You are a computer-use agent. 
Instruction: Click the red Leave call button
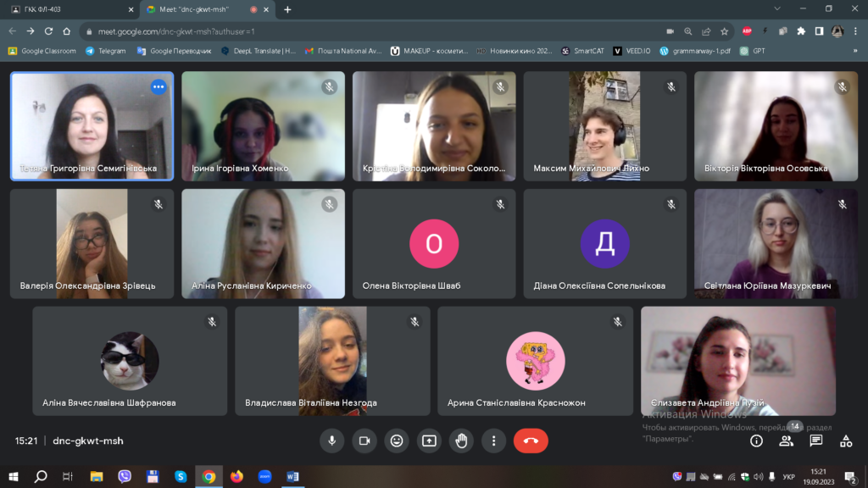[x=531, y=441]
